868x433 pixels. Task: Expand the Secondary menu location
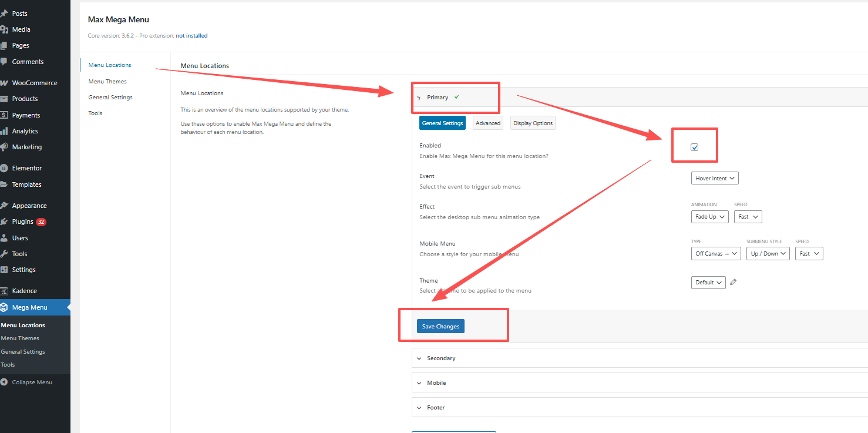(x=441, y=358)
